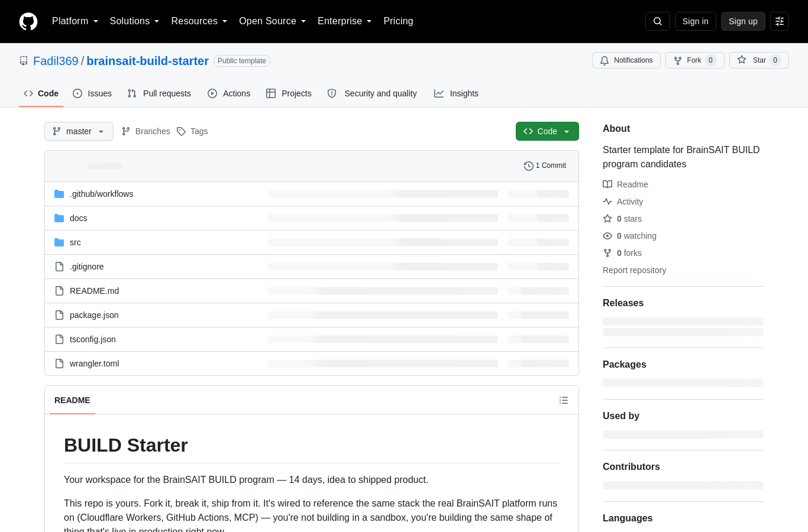Click the .github/workflows folder icon
This screenshot has width=808, height=532.
59,194
